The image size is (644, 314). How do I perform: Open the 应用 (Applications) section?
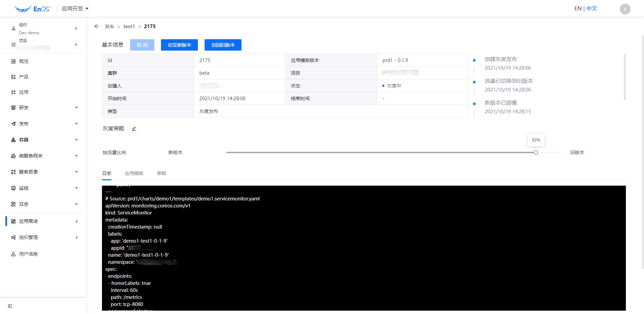pos(23,92)
